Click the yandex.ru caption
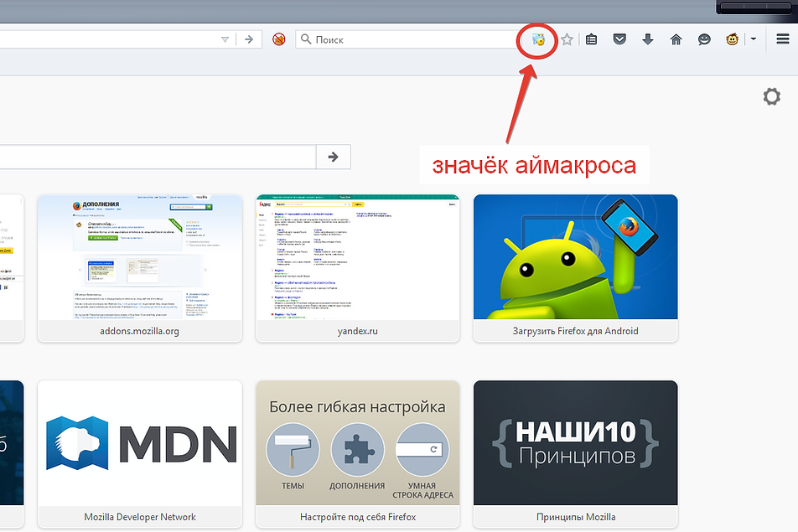The image size is (798, 532). click(358, 331)
